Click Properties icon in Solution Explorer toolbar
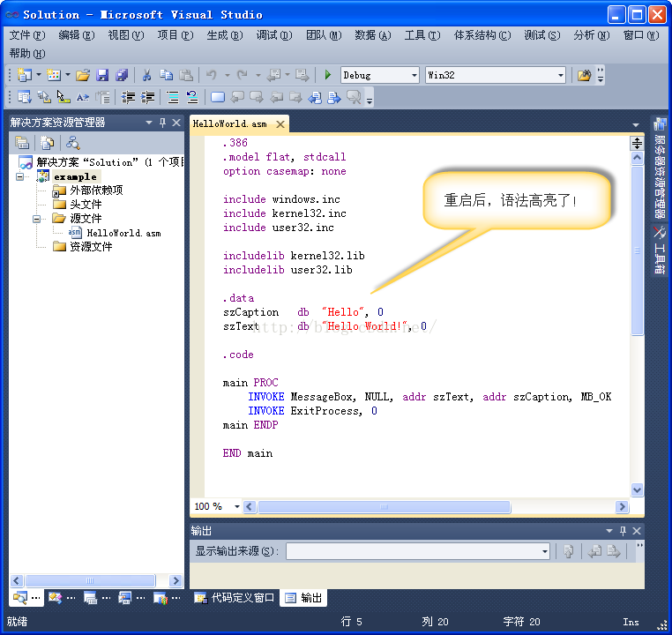 (22, 143)
